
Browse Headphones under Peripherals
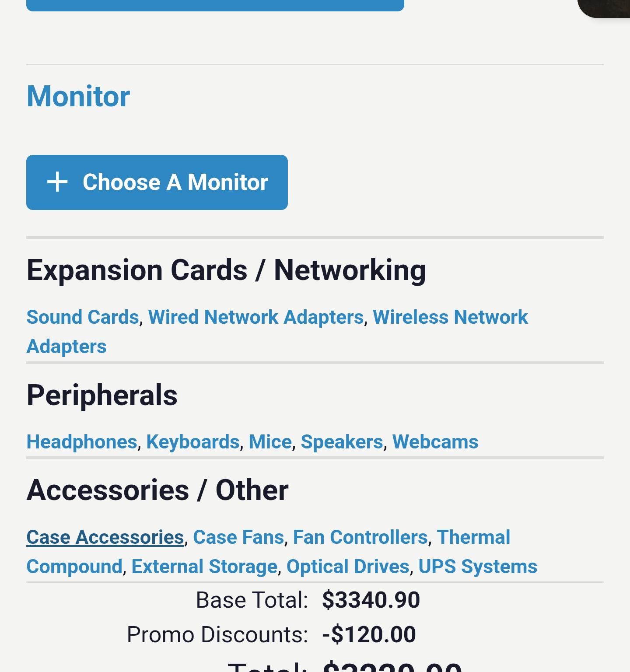tap(82, 442)
